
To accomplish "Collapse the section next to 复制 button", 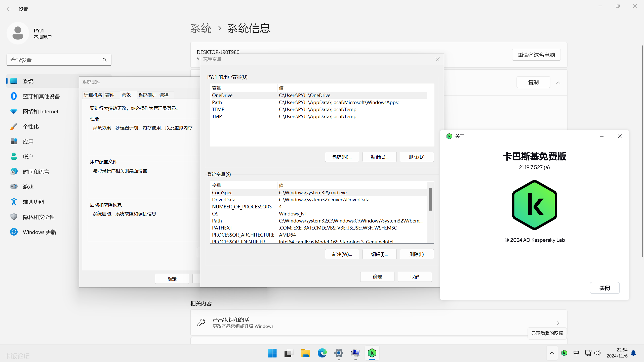I will pos(558,82).
